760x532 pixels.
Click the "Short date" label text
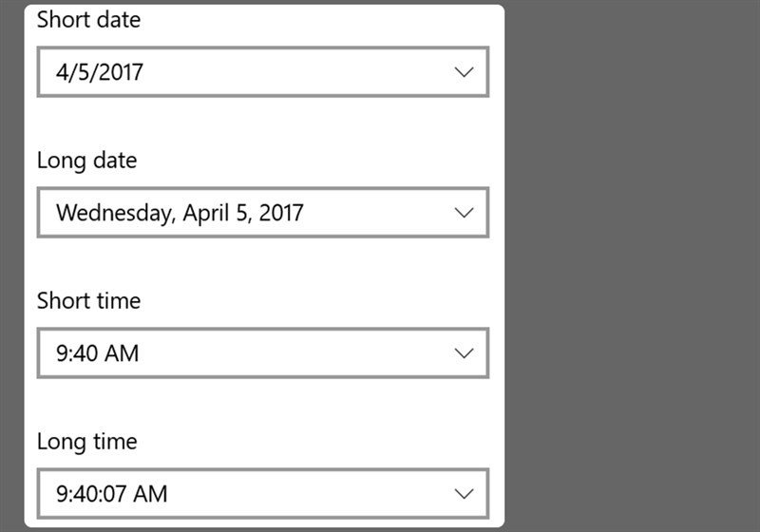tap(86, 20)
